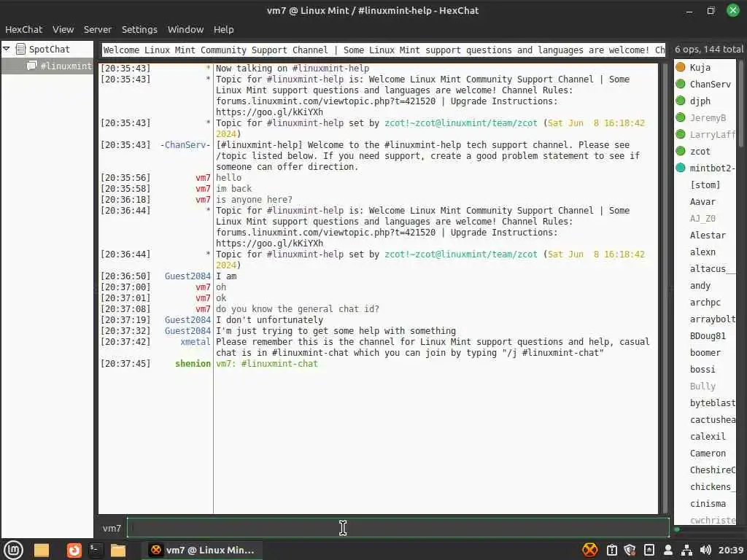Screen dimensions: 747x560
Task: Click the lag meter below the user list
Action: point(707,529)
